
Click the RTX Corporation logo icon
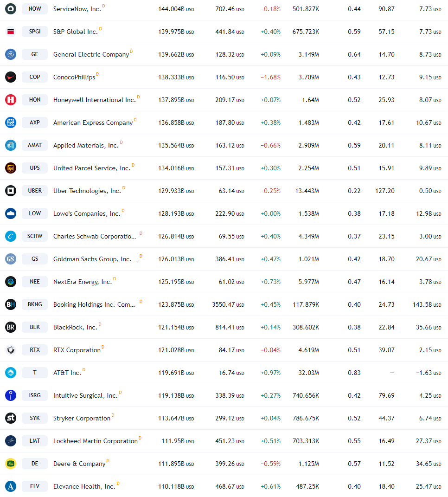[x=11, y=350]
